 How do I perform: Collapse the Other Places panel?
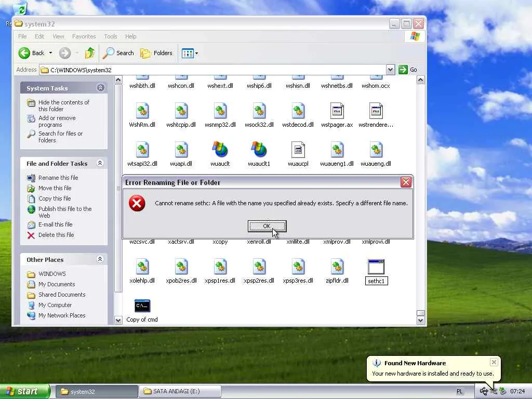pos(100,259)
